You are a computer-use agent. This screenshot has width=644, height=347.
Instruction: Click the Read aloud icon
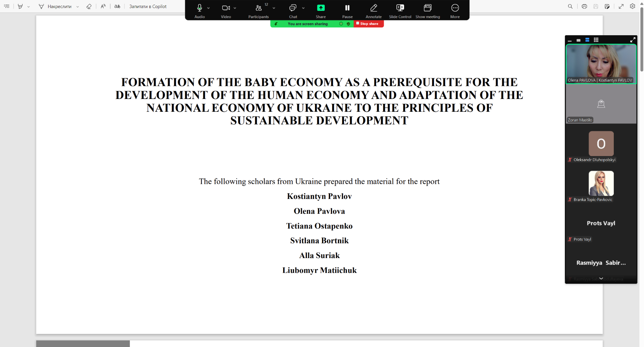click(x=103, y=6)
